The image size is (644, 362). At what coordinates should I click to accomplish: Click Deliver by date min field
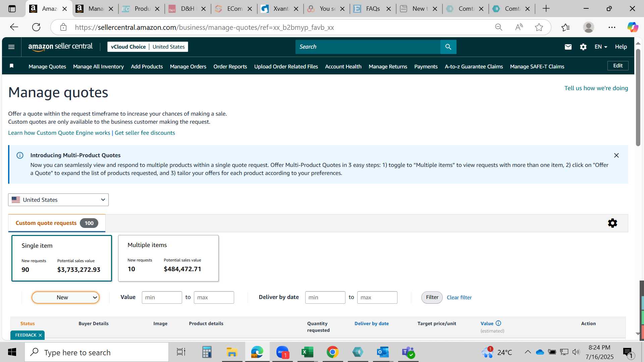325,297
